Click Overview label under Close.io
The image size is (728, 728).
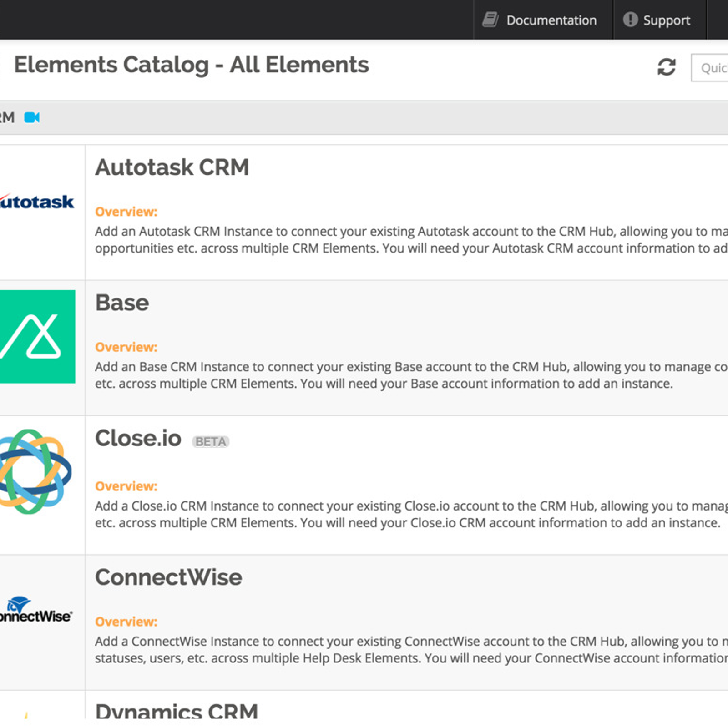126,486
